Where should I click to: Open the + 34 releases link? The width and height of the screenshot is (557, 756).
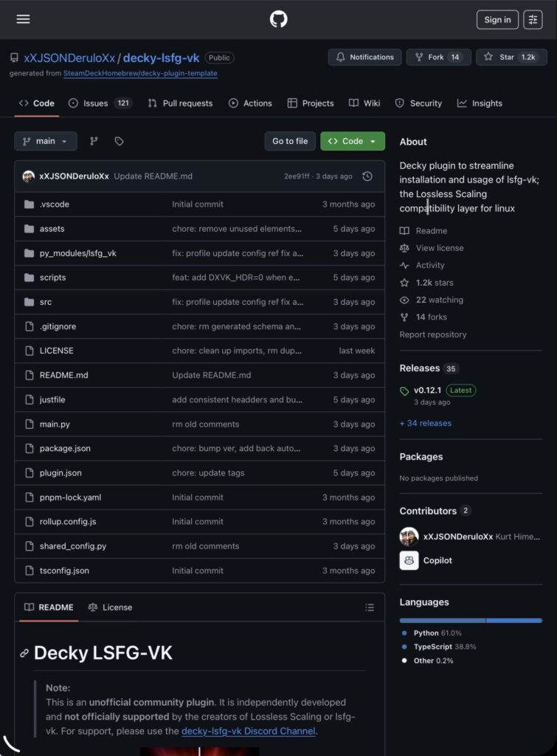(x=425, y=423)
